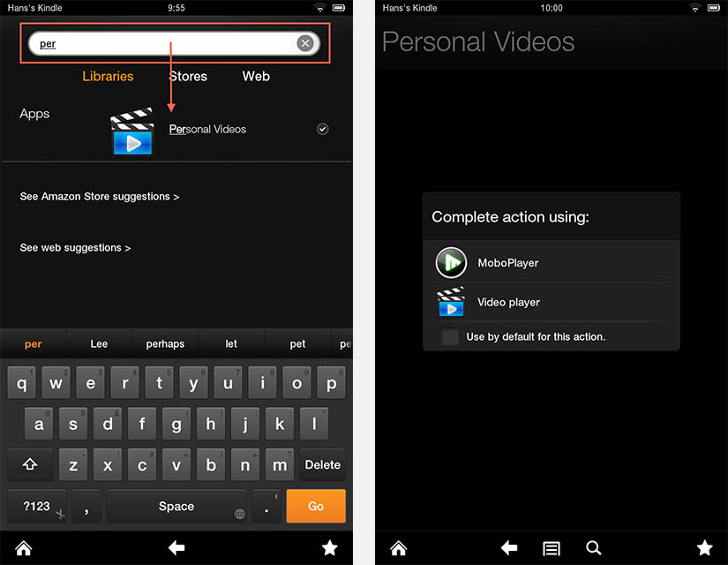Tap the s key on keyboard
728x565 pixels.
[x=73, y=424]
